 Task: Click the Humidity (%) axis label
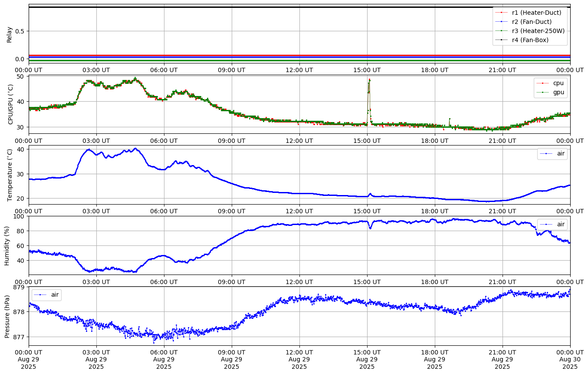pos(7,245)
